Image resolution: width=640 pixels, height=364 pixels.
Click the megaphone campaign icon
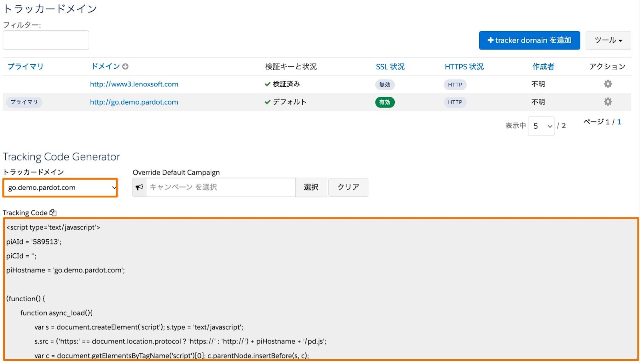139,187
